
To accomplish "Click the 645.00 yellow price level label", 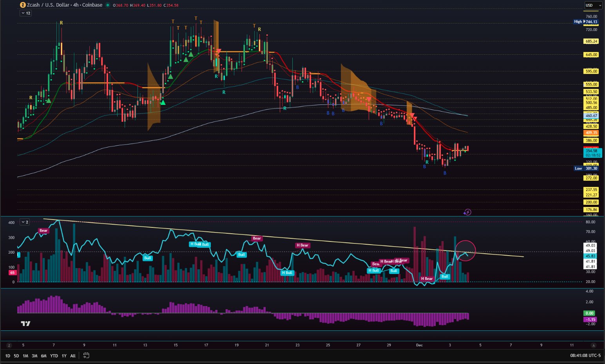I will tap(591, 55).
